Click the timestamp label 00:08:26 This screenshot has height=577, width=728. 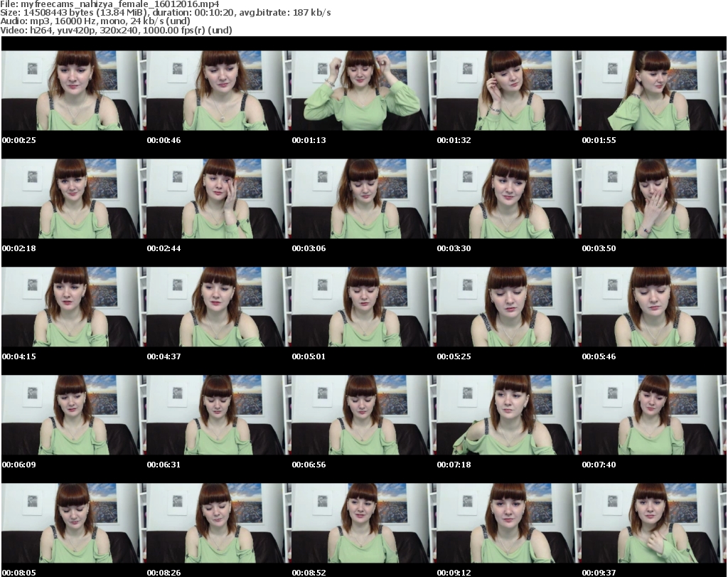[x=164, y=573]
